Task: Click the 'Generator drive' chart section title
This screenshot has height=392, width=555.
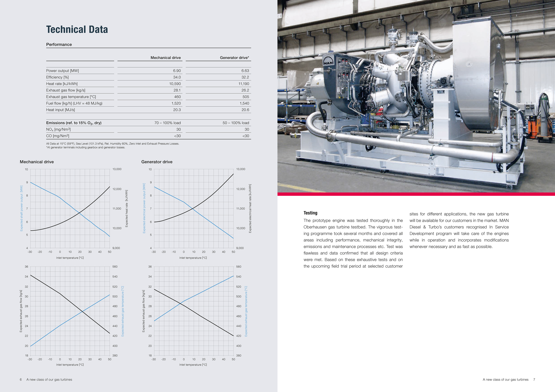Action: tap(157, 162)
